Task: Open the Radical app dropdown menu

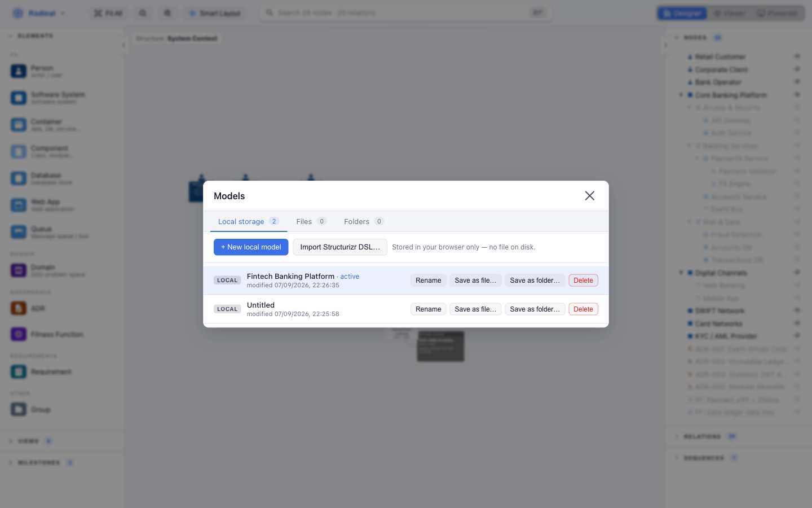Action: pos(62,13)
